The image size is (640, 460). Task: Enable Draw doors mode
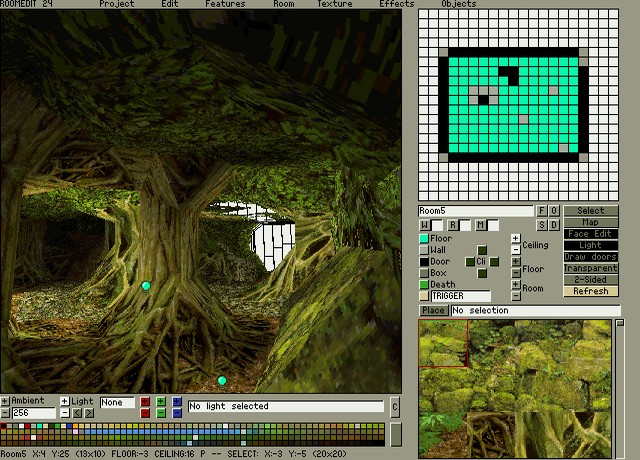pos(590,257)
